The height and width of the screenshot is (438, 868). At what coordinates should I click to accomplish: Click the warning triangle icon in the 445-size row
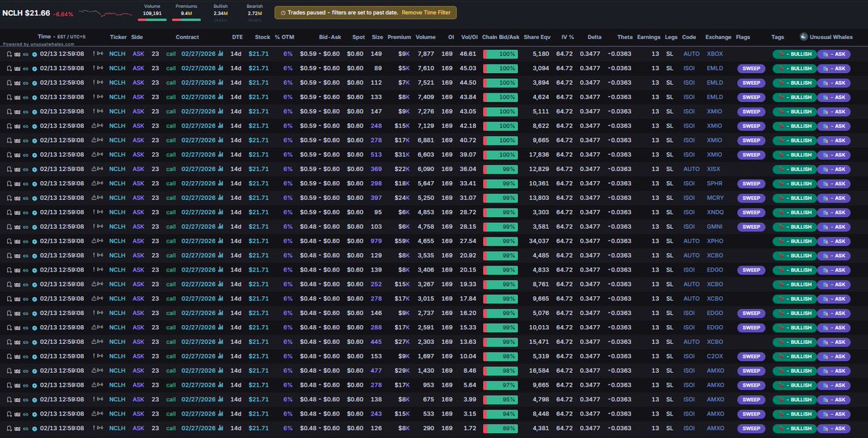tap(94, 342)
